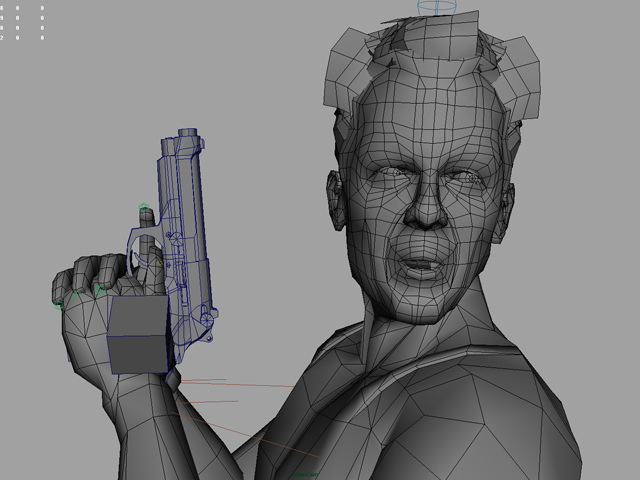Screen dimensions: 640x480
Task: Pick the green control circle above trigger finger
Action: pyautogui.click(x=143, y=209)
